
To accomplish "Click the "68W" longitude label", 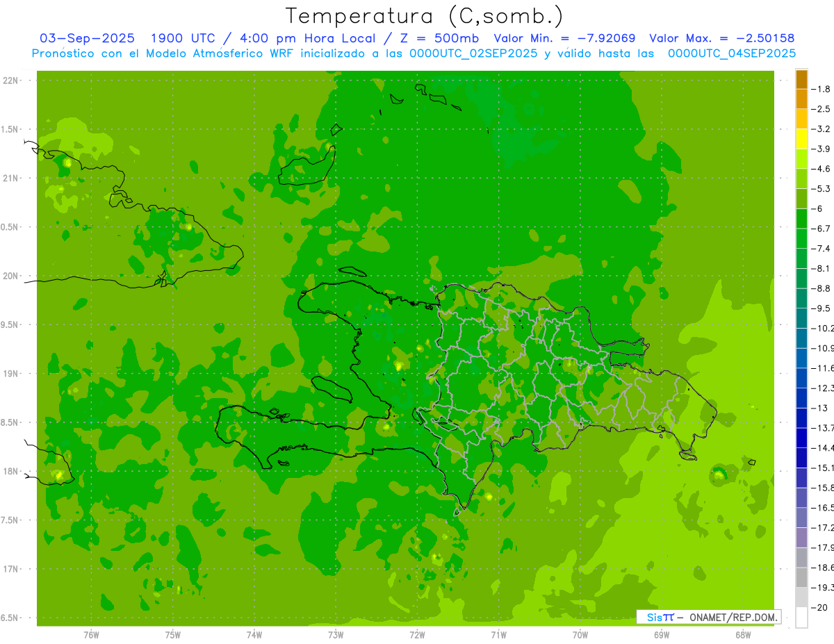I will 743,635.
